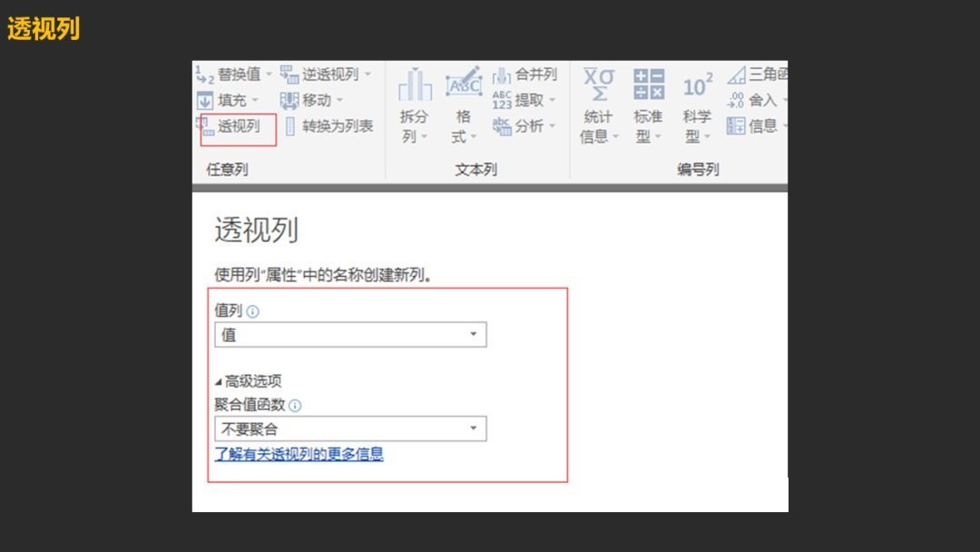Click 转换为列表 (Convert to List) icon
This screenshot has width=980, height=552.
[290, 126]
